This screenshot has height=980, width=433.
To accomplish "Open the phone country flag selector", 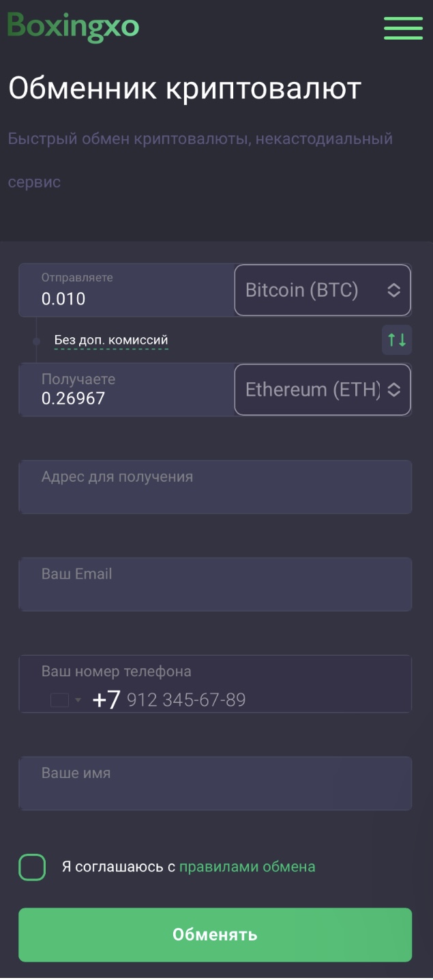I will [65, 700].
